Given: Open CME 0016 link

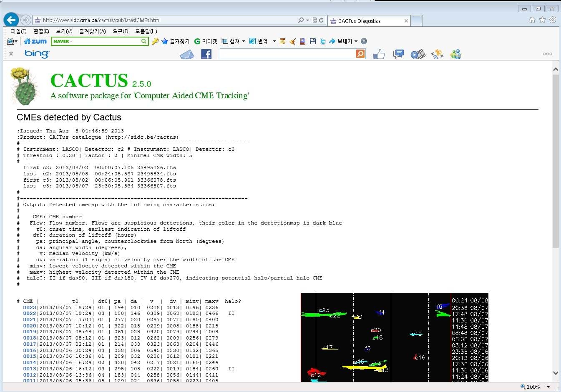Looking at the screenshot, I should [30, 350].
